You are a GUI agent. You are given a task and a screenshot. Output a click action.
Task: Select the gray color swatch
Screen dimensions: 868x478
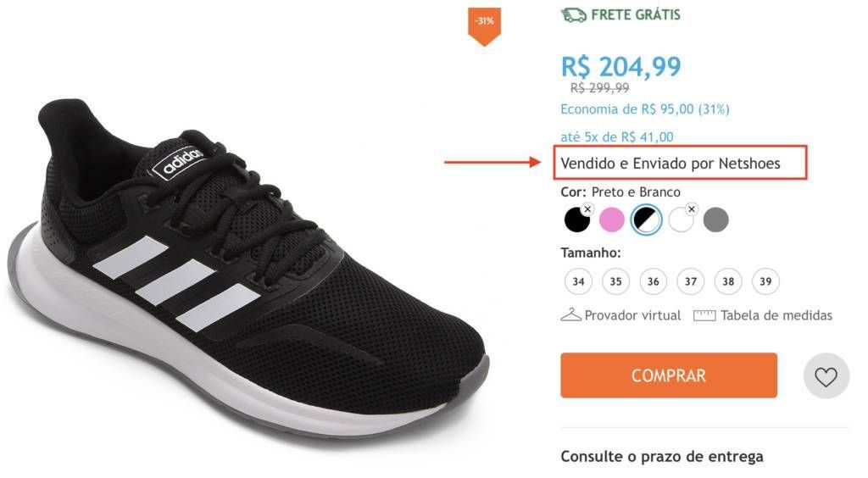[x=715, y=220]
